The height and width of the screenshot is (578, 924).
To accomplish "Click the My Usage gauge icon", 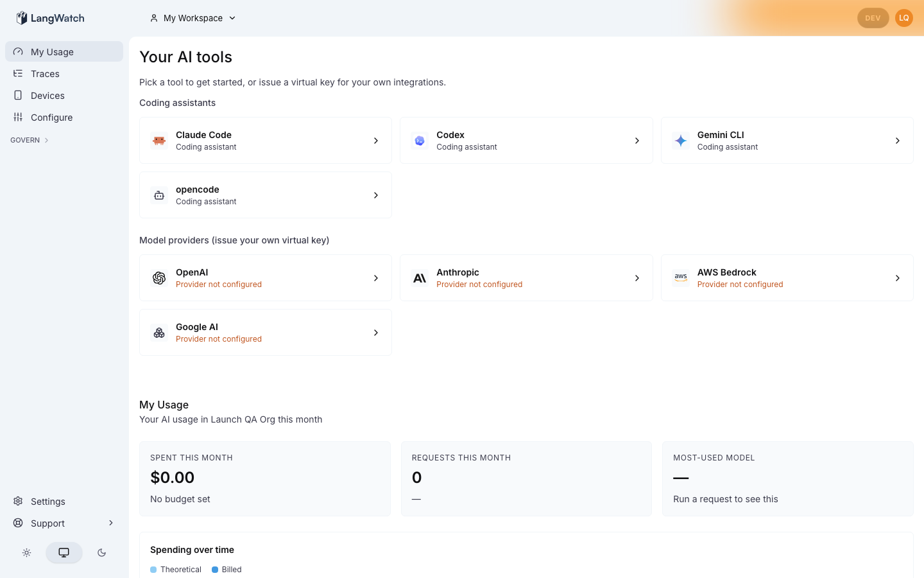I will click(18, 52).
